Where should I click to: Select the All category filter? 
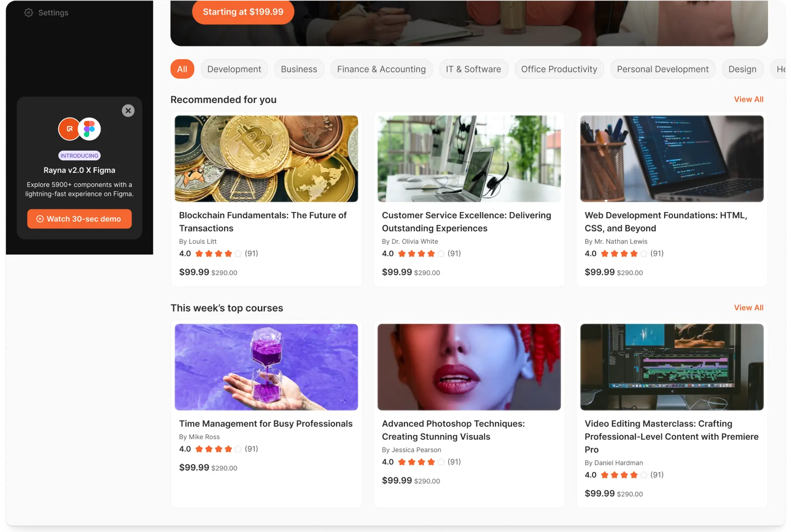(x=182, y=69)
